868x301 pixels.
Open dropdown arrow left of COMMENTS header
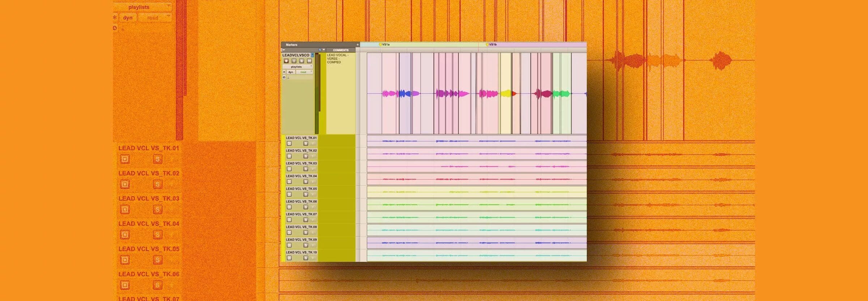click(x=324, y=50)
